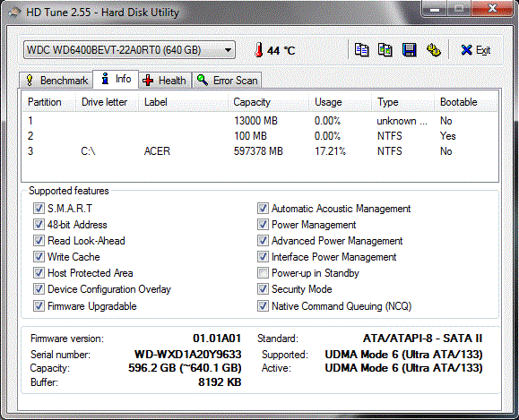Toggle Native Command Queuing (NCQ) checkbox
The width and height of the screenshot is (519, 420).
(263, 306)
